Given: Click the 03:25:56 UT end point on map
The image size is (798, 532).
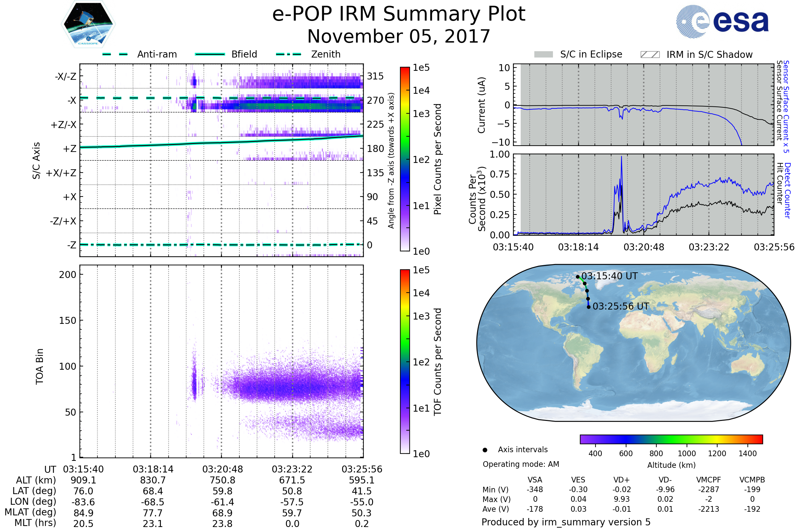Looking at the screenshot, I should [589, 307].
